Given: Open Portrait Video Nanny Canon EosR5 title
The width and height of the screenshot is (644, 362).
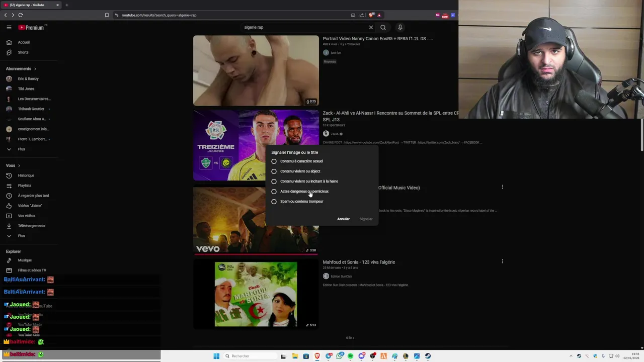Looking at the screenshot, I should pos(378,39).
